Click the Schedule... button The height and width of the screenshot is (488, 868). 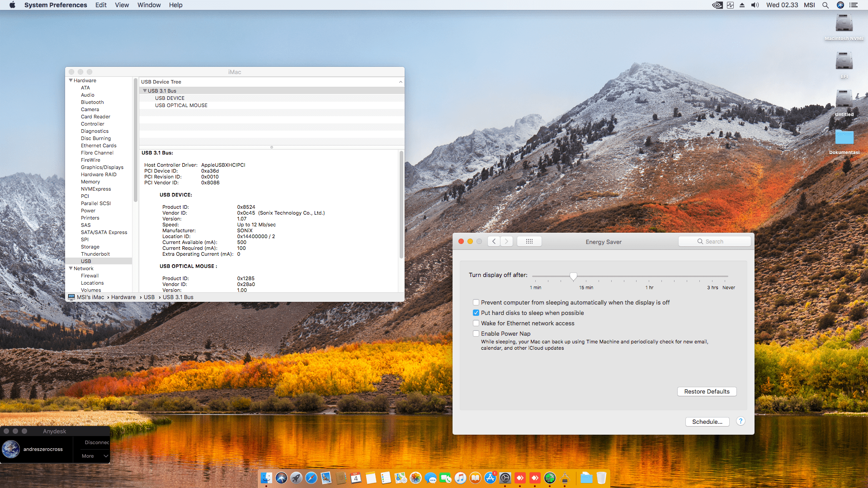click(x=707, y=422)
